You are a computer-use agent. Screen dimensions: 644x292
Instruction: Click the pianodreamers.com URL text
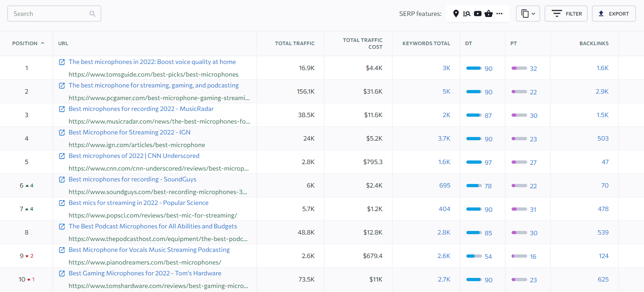(145, 262)
